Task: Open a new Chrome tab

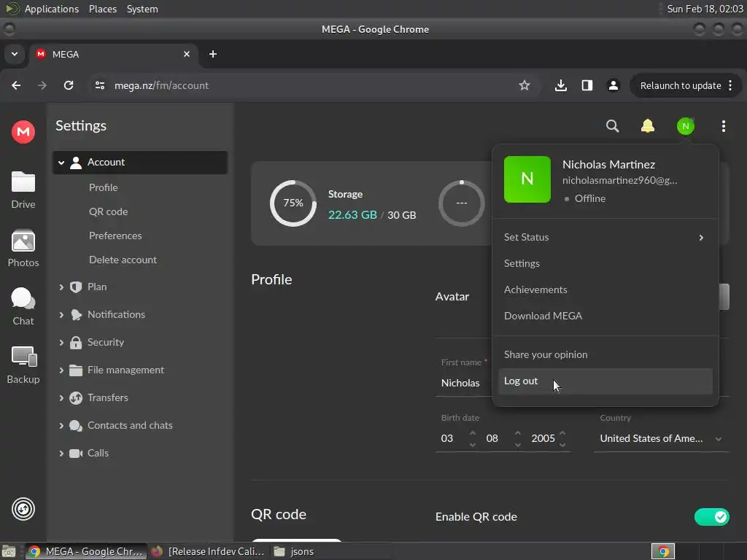Action: [x=213, y=54]
